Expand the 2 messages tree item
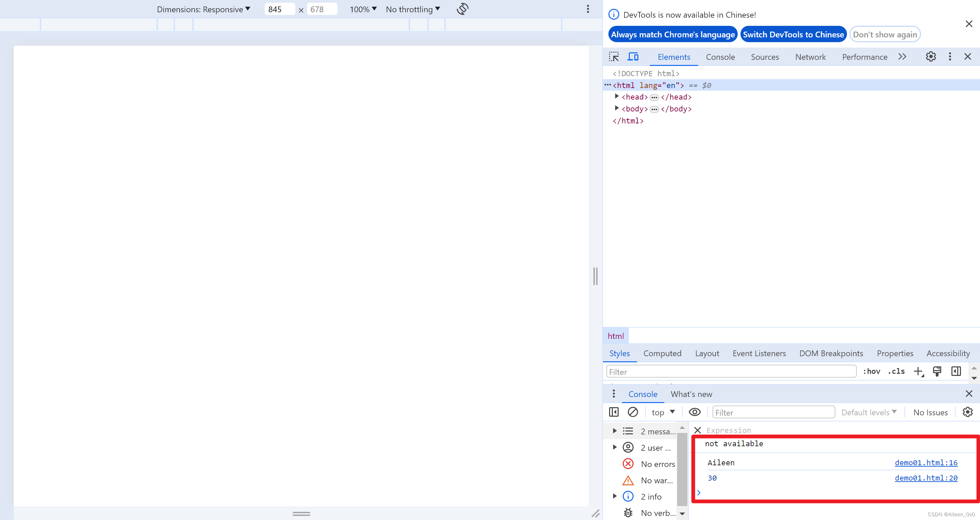This screenshot has width=980, height=520. [614, 431]
